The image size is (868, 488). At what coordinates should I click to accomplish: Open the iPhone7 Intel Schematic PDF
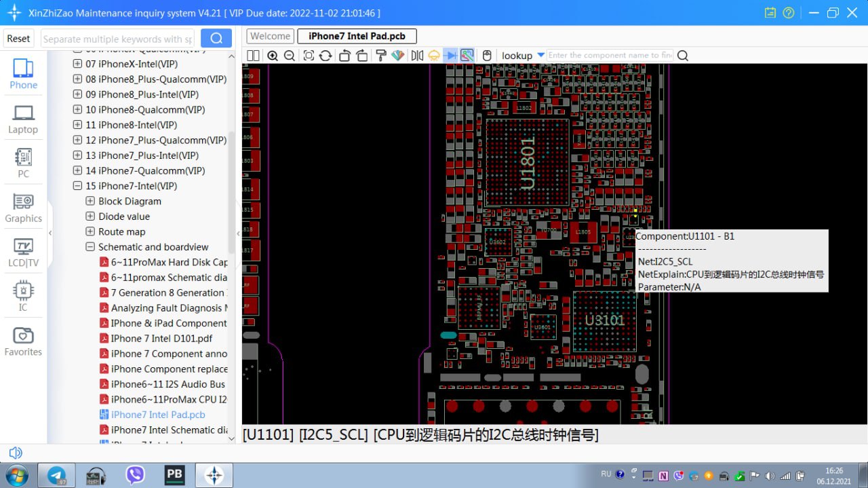(x=163, y=430)
